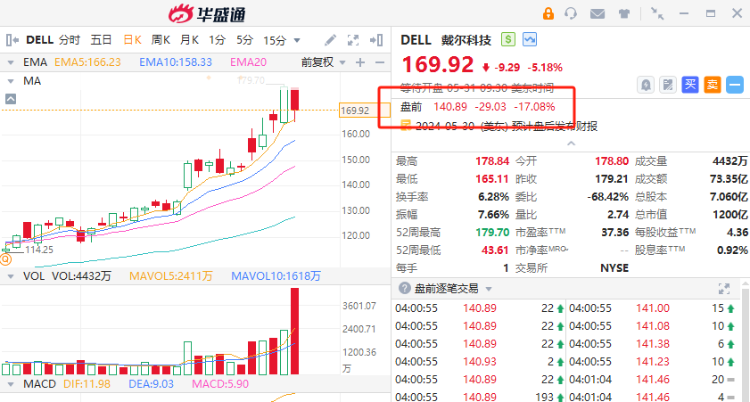Screen dimensions: 750x402
Task: Collapse quote header with the up chevron
Action: point(571,143)
